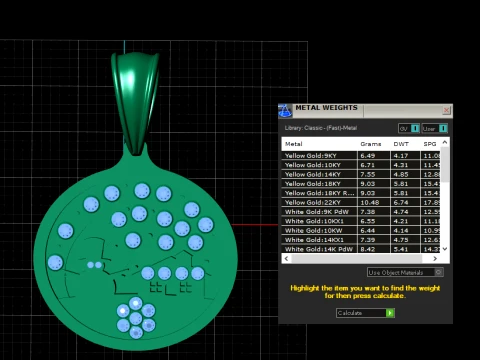Toggle the GV switch
The height and width of the screenshot is (360, 480).
click(x=409, y=128)
